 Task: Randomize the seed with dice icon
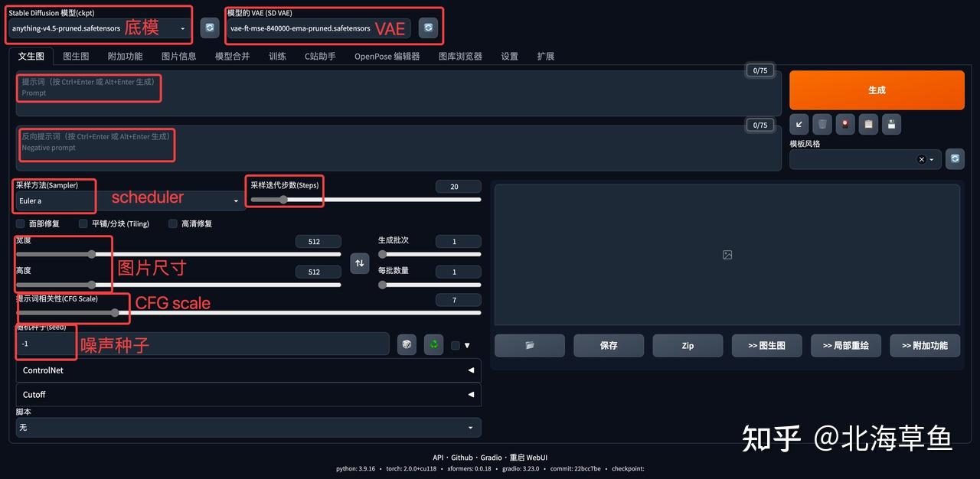(x=407, y=344)
